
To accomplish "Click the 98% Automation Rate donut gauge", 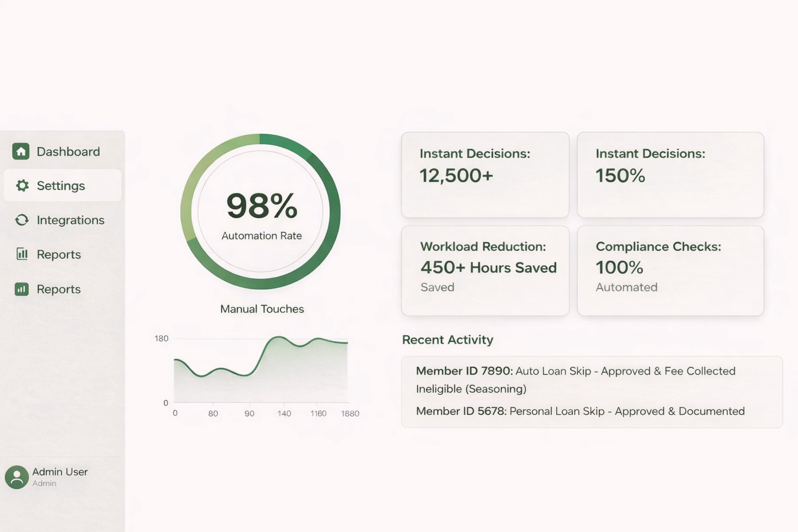I will 261,212.
